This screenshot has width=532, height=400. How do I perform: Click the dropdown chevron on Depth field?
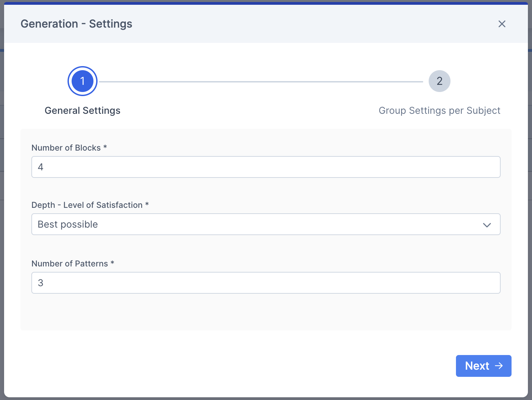[487, 225]
